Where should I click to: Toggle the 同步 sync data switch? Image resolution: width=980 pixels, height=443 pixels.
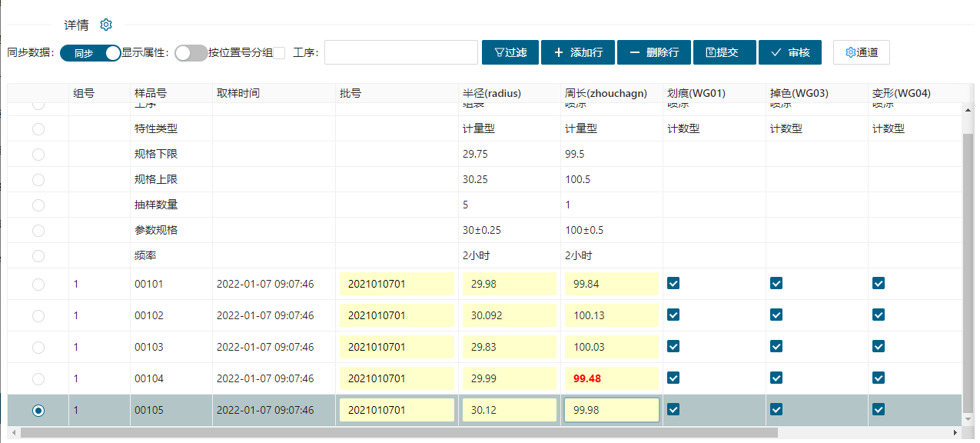pyautogui.click(x=91, y=53)
